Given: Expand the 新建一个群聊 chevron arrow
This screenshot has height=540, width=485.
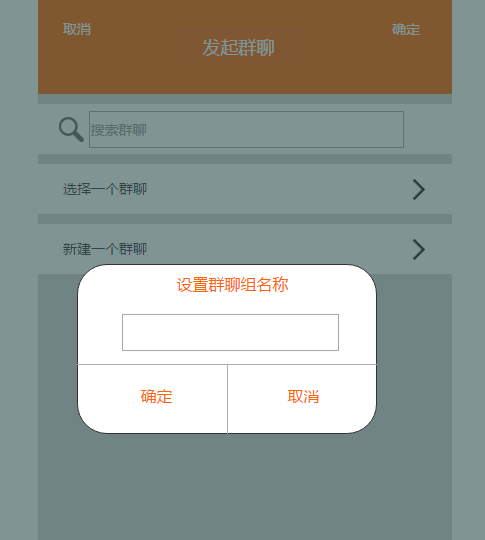Looking at the screenshot, I should coord(419,249).
